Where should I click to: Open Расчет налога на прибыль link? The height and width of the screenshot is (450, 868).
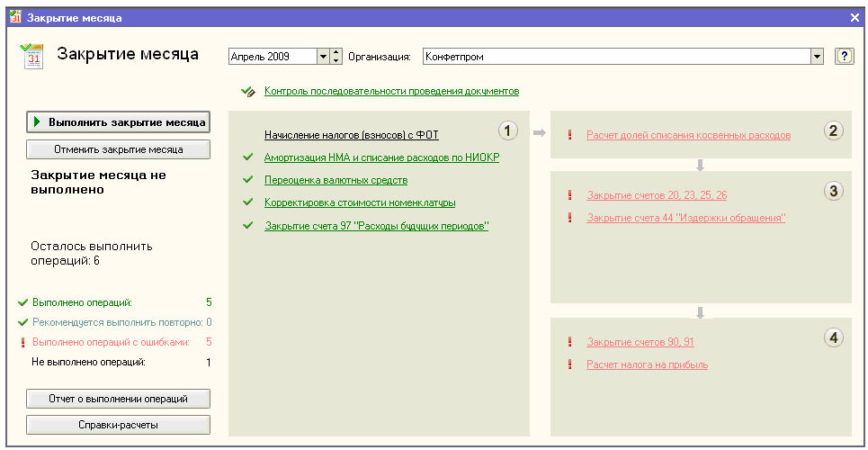648,365
